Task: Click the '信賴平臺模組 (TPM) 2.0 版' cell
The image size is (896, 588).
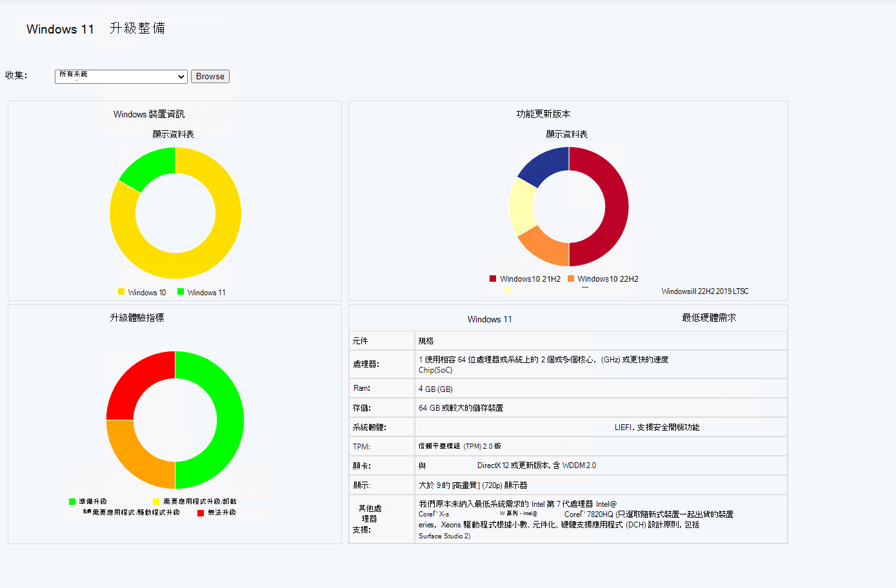Action: [601, 446]
